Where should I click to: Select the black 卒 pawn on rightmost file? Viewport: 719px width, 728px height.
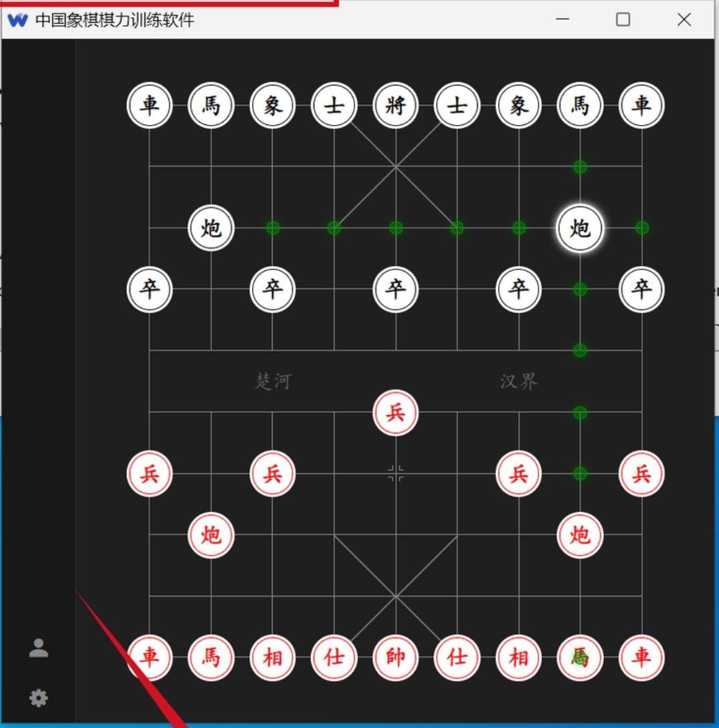pos(642,289)
